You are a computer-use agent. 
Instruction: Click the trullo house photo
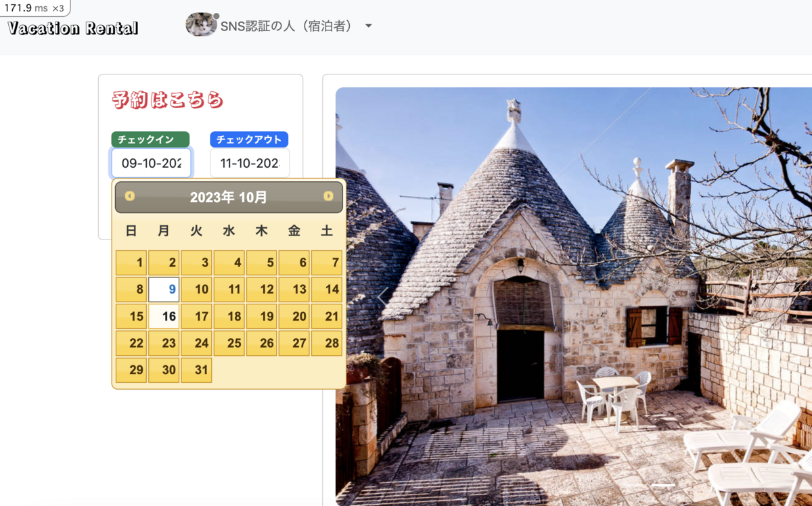coord(574,296)
